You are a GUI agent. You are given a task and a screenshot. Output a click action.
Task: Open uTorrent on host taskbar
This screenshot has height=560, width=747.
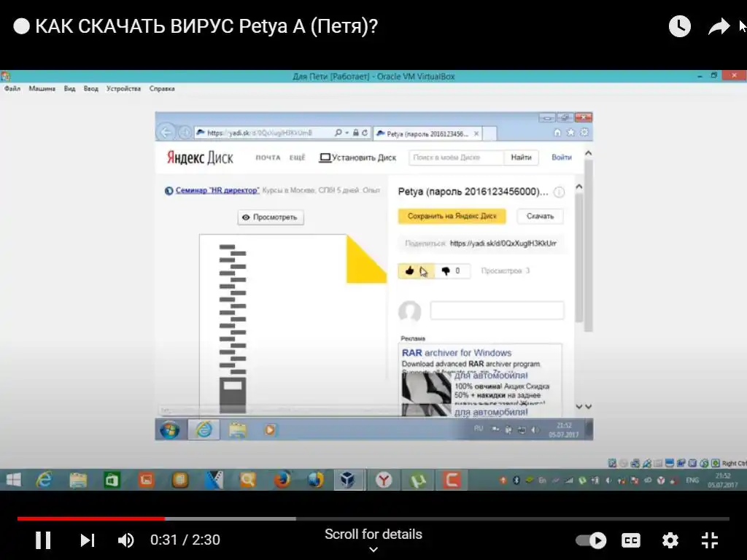click(418, 481)
